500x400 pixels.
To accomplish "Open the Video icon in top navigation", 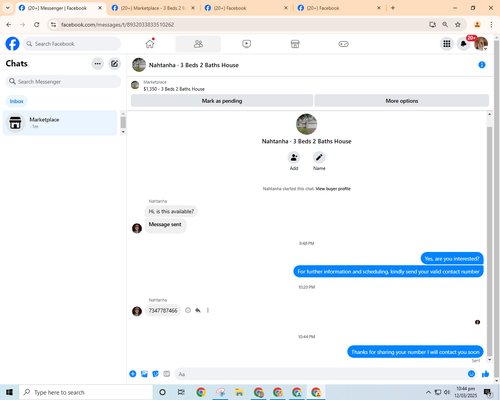I will tap(247, 44).
